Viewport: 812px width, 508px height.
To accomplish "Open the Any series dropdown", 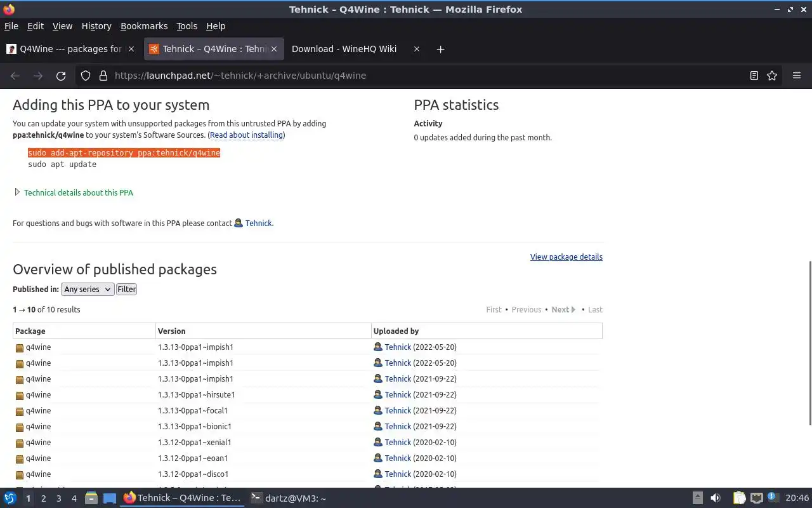I will 88,289.
